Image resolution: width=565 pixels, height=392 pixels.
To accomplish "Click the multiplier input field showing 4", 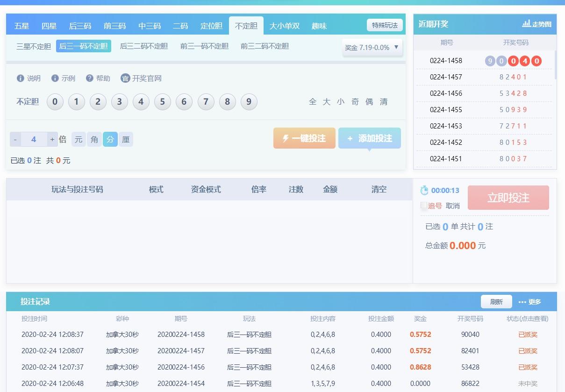I will tap(34, 139).
